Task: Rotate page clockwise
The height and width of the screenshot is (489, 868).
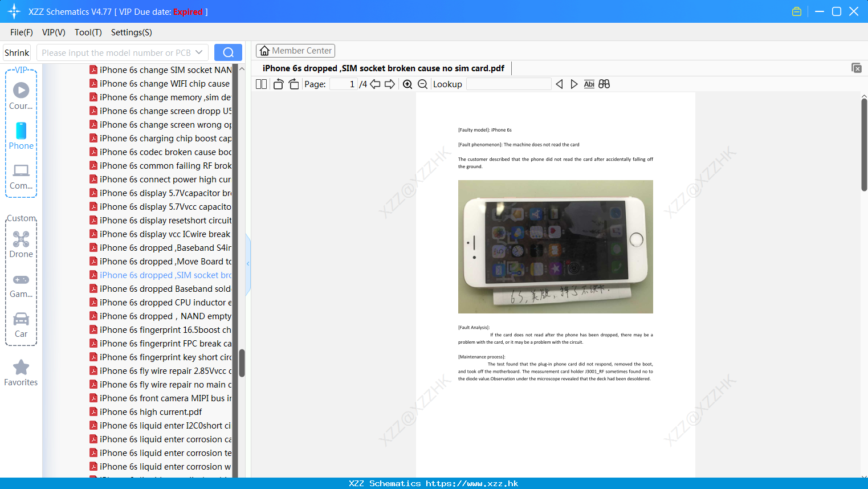Action: (x=294, y=84)
